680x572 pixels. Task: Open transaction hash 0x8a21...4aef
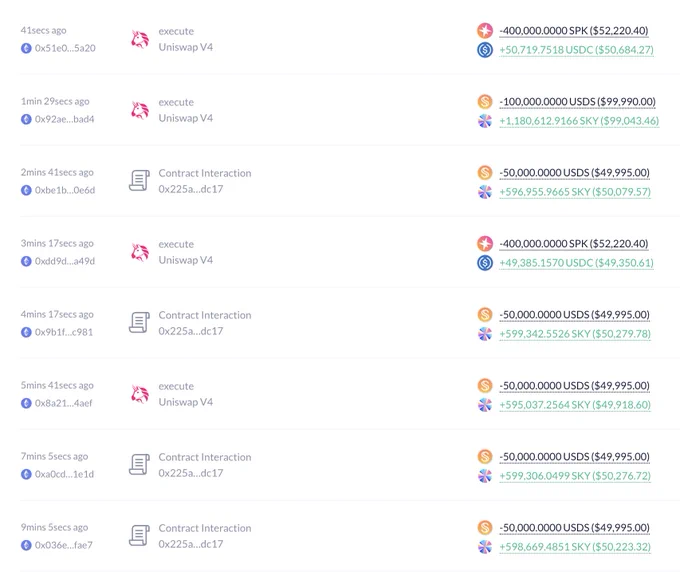(64, 403)
